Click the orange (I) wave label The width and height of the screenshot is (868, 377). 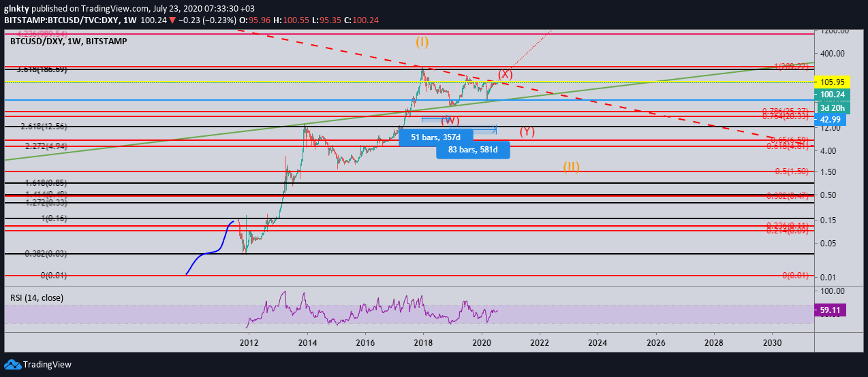pos(422,42)
